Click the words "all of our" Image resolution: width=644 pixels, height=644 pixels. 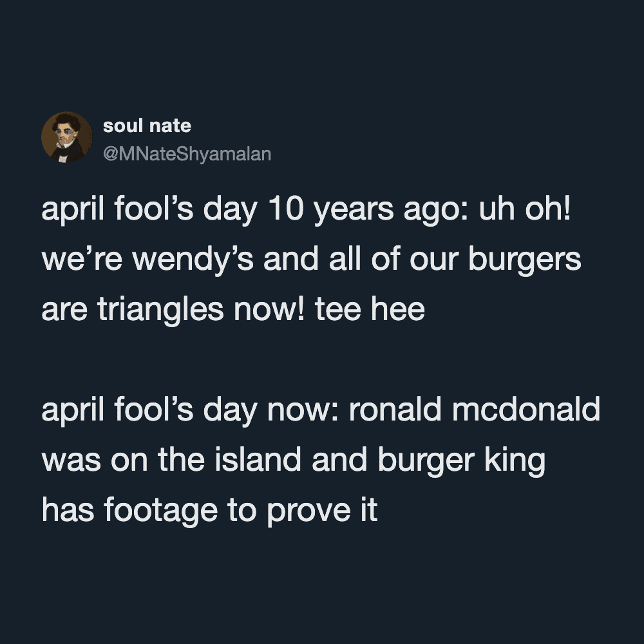click(x=386, y=260)
